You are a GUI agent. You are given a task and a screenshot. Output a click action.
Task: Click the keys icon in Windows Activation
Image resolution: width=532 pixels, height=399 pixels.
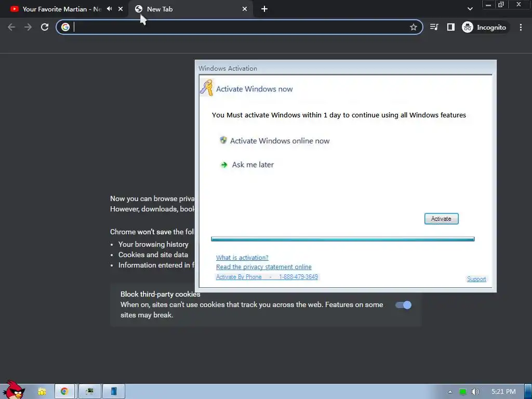tap(206, 88)
